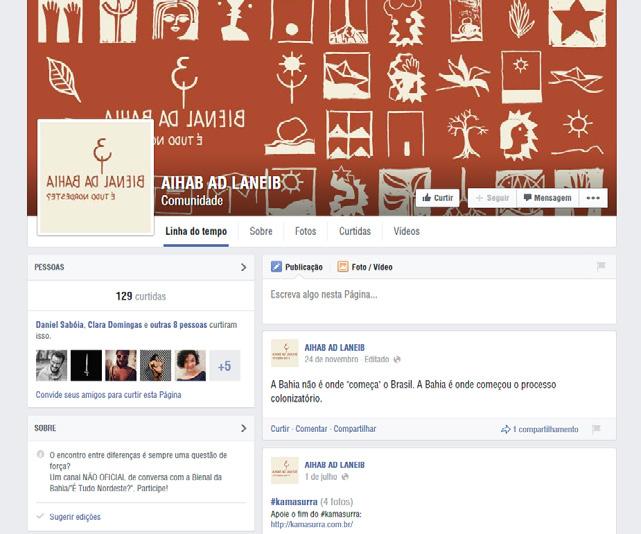Click page avatar on 1 de julho post

(285, 470)
